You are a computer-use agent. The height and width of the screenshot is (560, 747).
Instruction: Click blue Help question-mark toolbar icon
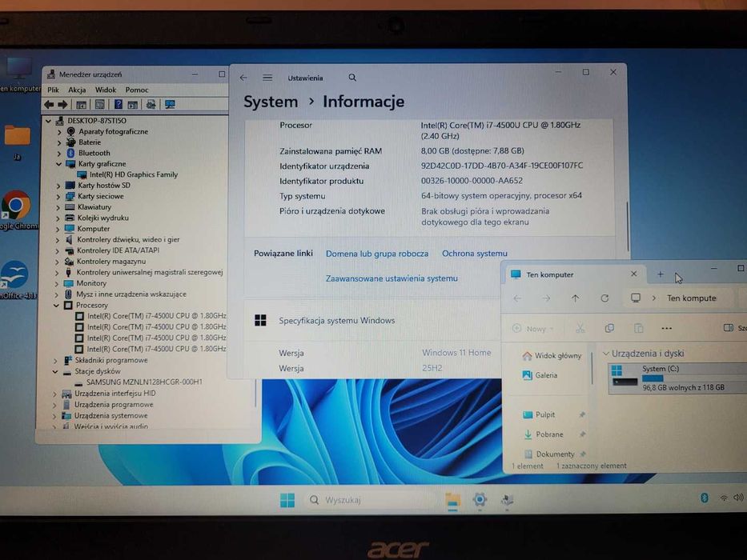tap(118, 104)
